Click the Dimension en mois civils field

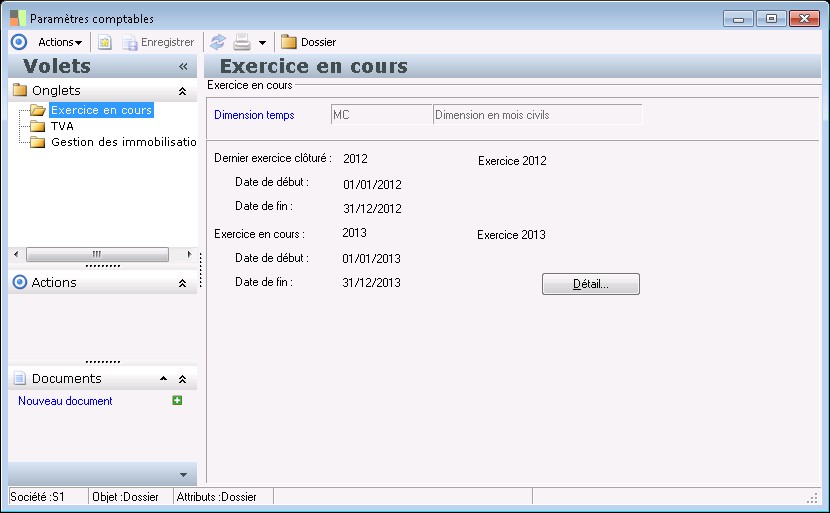click(x=537, y=114)
